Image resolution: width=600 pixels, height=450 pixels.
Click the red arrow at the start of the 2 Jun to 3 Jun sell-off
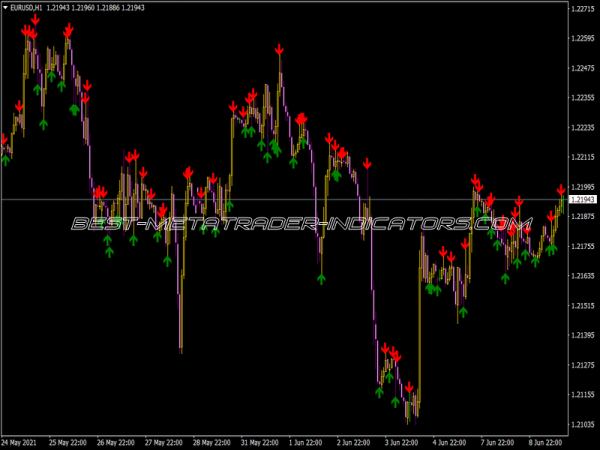(x=368, y=162)
